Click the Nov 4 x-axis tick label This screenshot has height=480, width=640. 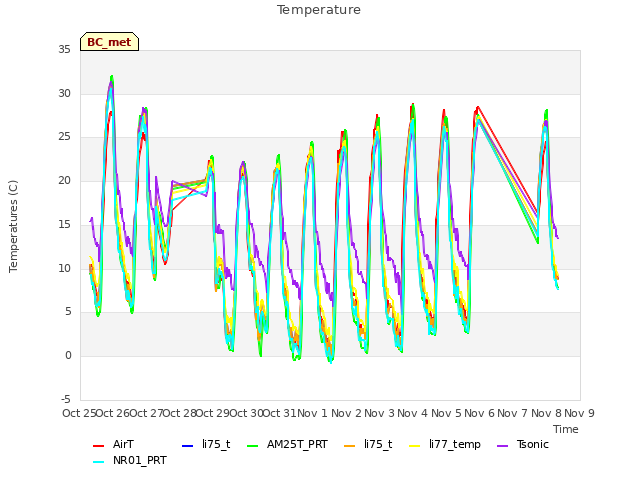[413, 413]
